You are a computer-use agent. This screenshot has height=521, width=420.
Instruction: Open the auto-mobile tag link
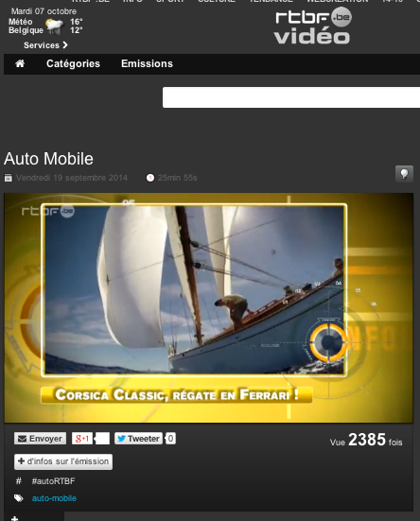coord(54,498)
